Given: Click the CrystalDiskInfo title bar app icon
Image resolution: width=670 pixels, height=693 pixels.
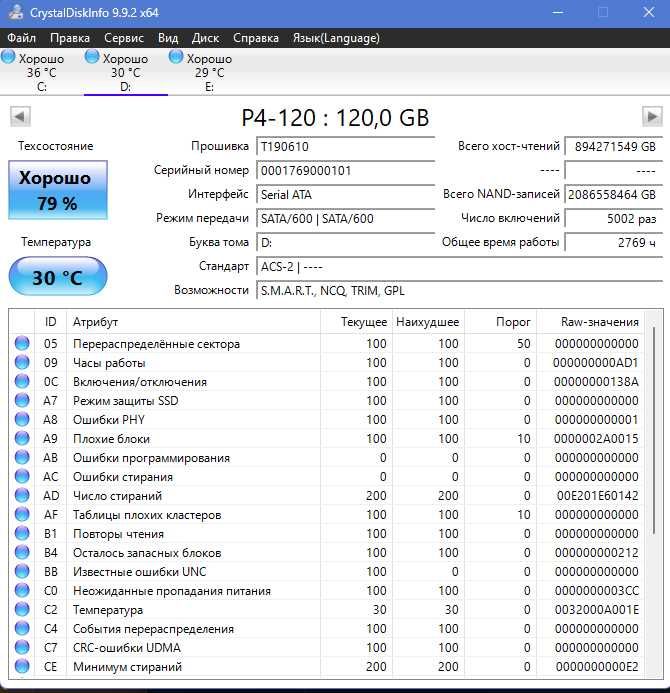Looking at the screenshot, I should point(15,12).
